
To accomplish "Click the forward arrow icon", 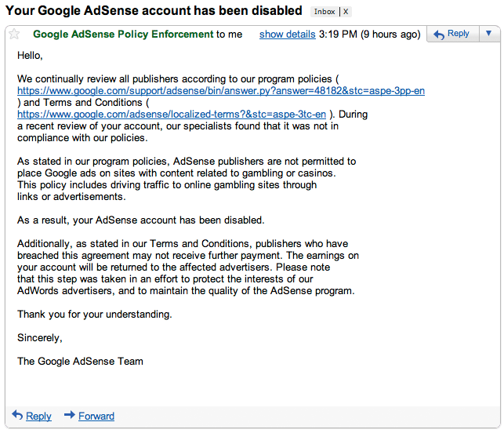I will [70, 415].
